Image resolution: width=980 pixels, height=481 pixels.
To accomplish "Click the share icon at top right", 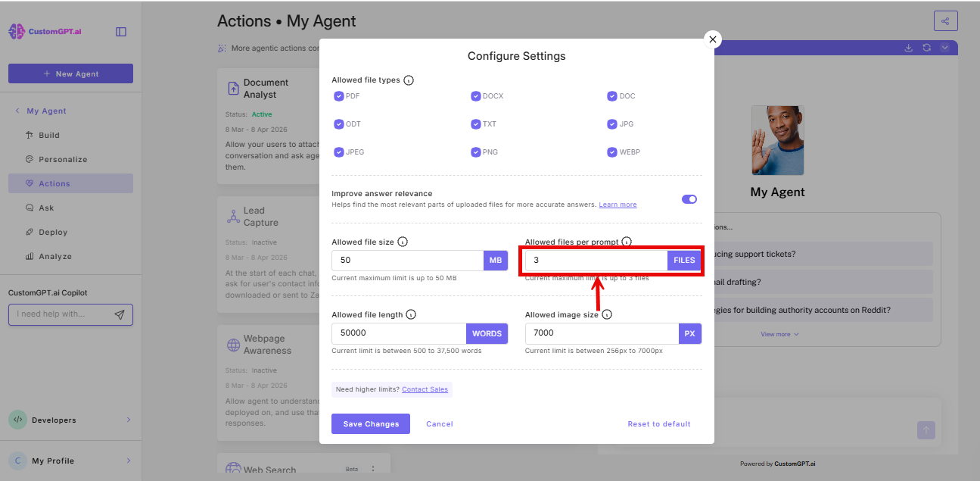I will click(945, 20).
